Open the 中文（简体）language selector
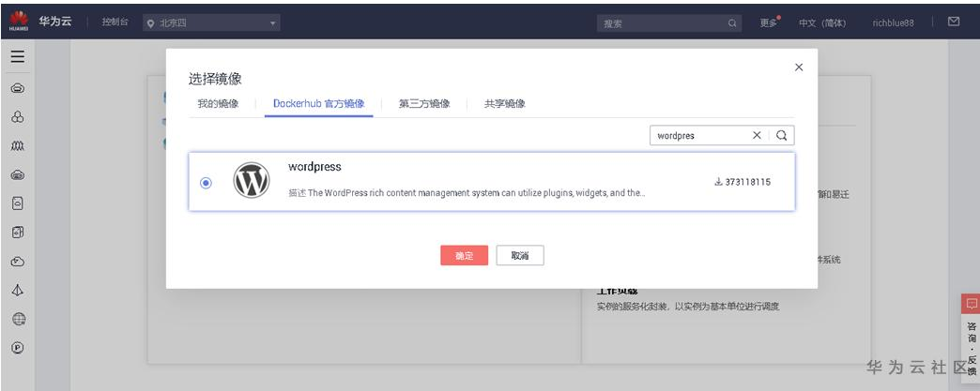Image resolution: width=980 pixels, height=391 pixels. (822, 23)
